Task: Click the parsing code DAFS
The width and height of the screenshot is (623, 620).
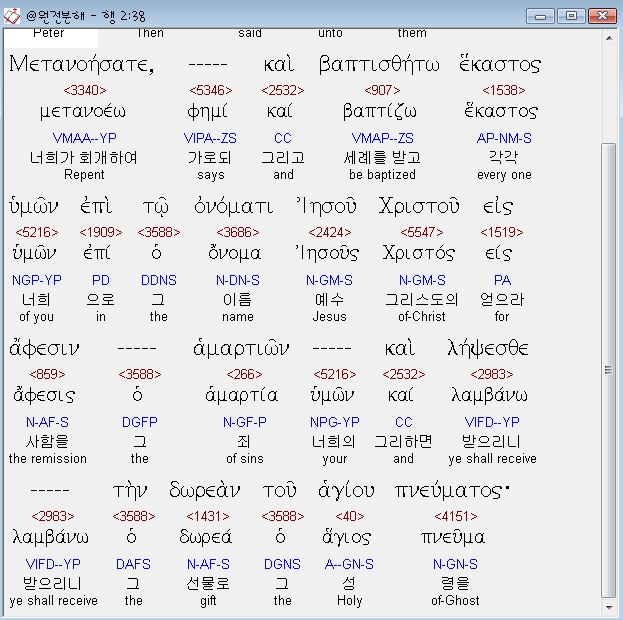Action: coord(133,564)
